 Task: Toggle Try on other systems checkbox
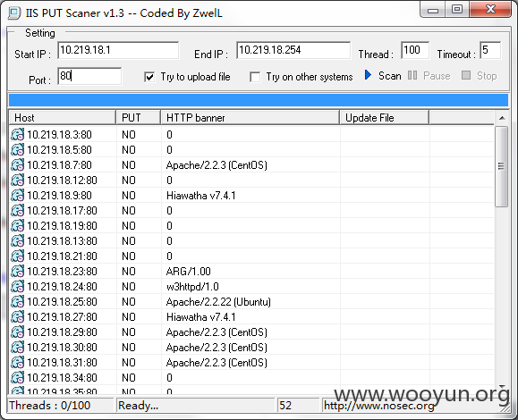[x=255, y=77]
